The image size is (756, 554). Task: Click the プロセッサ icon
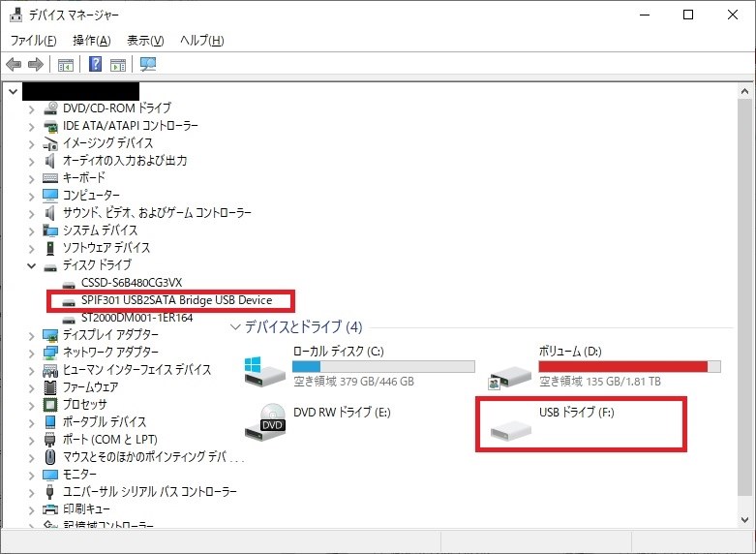click(50, 405)
